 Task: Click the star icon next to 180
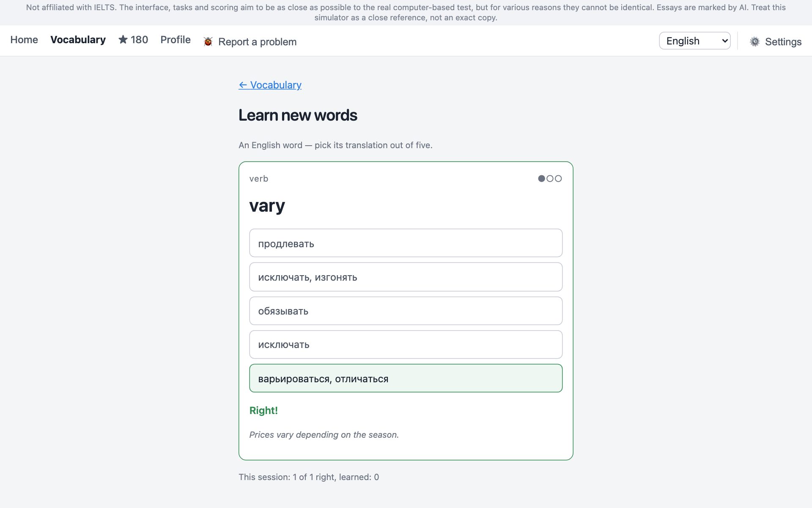123,39
